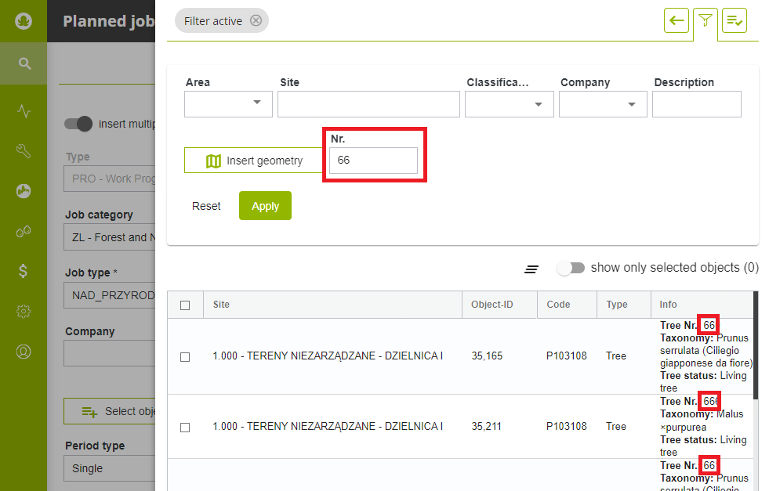The image size is (769, 491).
Task: Remove the 'Filter active' chip
Action: (256, 20)
